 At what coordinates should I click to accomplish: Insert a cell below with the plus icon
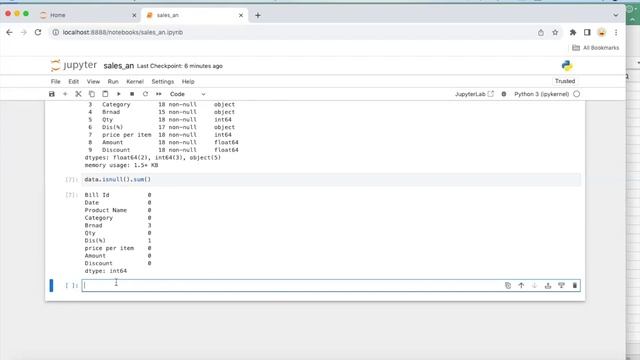pyautogui.click(x=65, y=94)
